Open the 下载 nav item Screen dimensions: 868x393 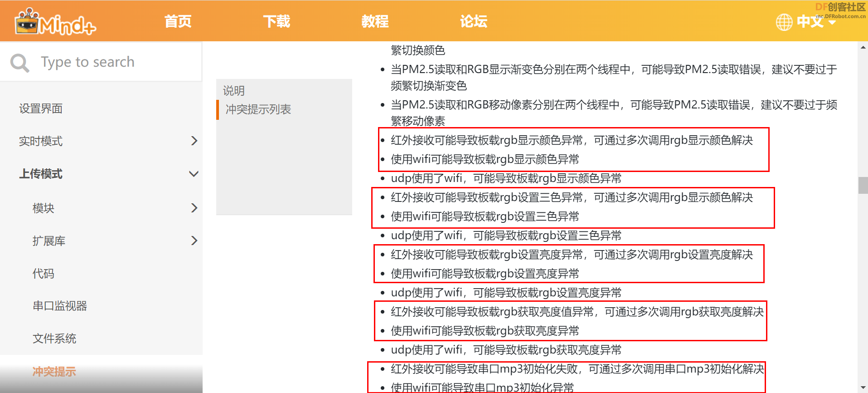[276, 21]
